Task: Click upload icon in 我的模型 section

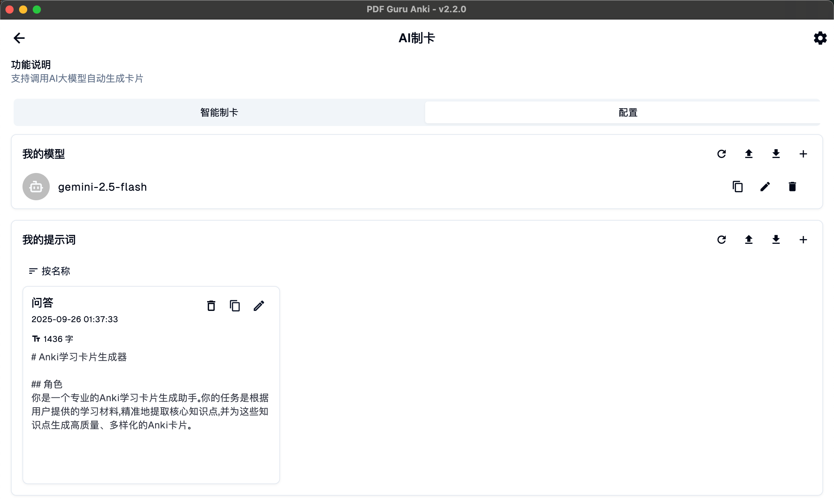Action: [x=748, y=154]
